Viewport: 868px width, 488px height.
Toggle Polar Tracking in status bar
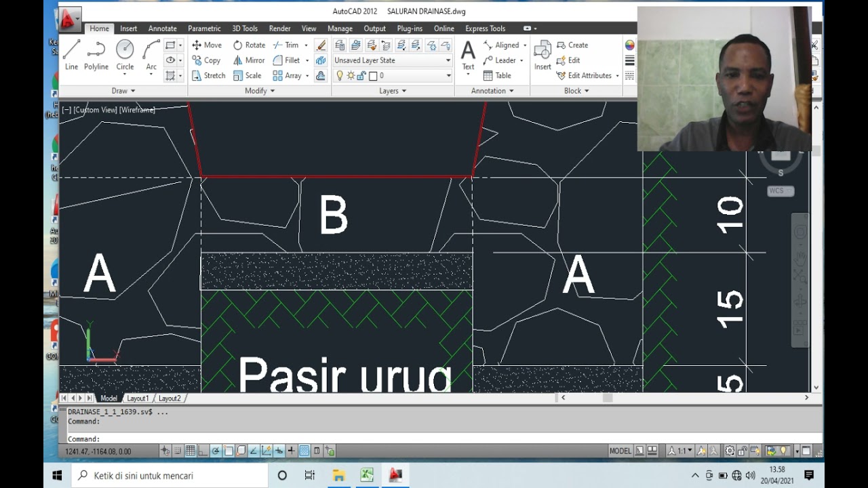(x=216, y=451)
